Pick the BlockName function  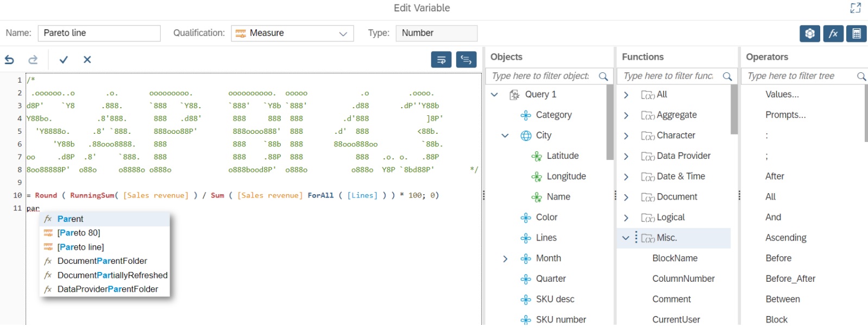click(x=675, y=258)
